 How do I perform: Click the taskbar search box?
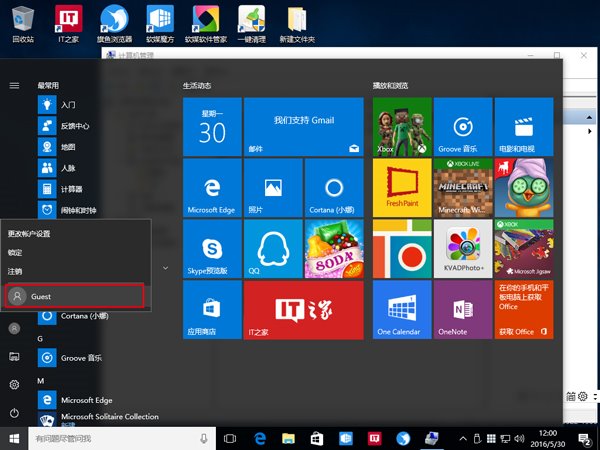[110, 438]
